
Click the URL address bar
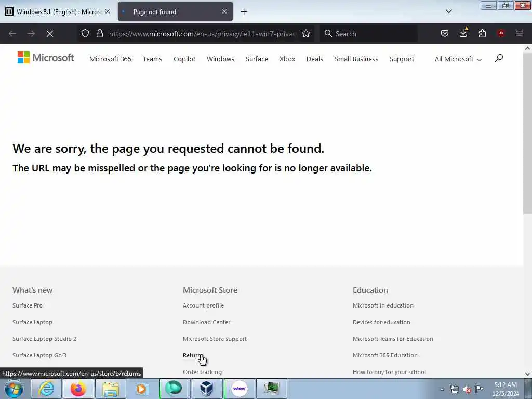click(x=203, y=34)
